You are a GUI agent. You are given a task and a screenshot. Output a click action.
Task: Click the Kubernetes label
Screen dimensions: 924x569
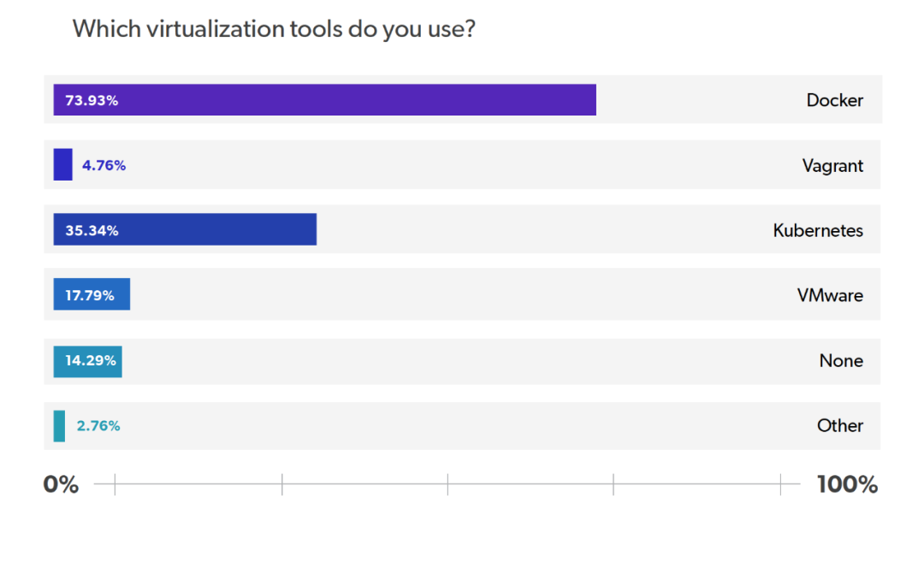coord(818,230)
